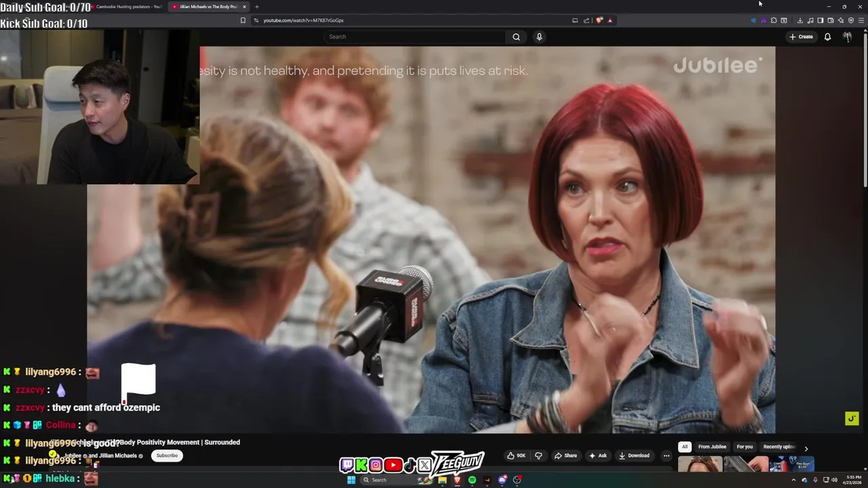Run the YouTube search magnifier button

tap(516, 37)
